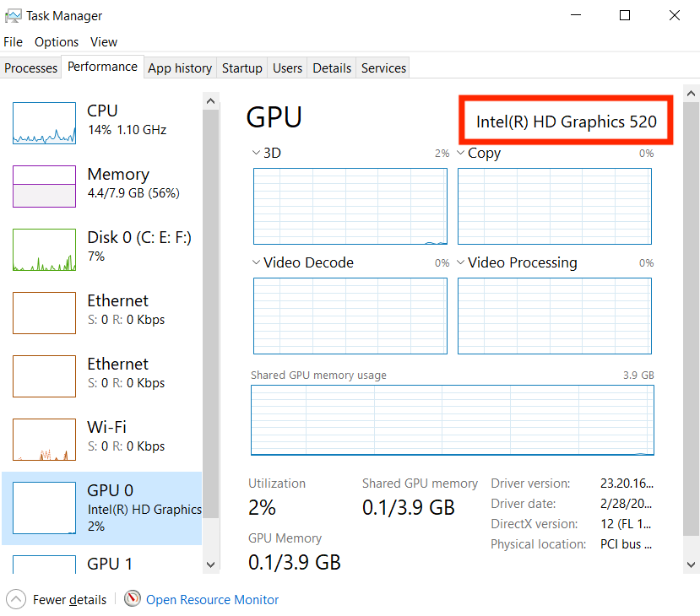Switch to the Services tab
The image size is (700, 616).
tap(383, 68)
